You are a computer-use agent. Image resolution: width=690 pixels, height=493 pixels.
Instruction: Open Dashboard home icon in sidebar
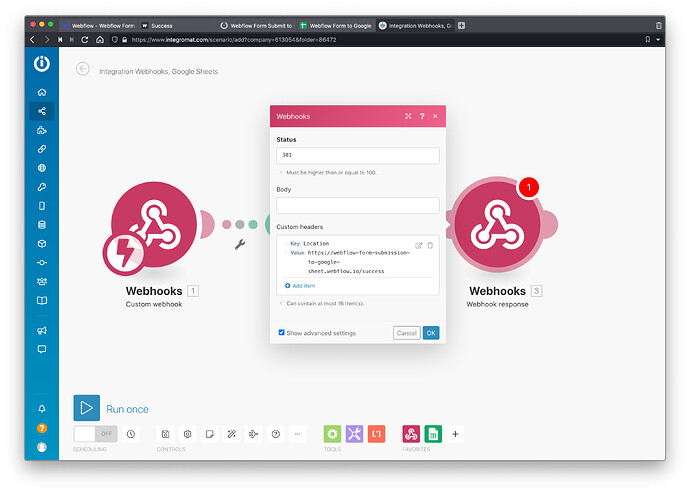click(x=42, y=92)
